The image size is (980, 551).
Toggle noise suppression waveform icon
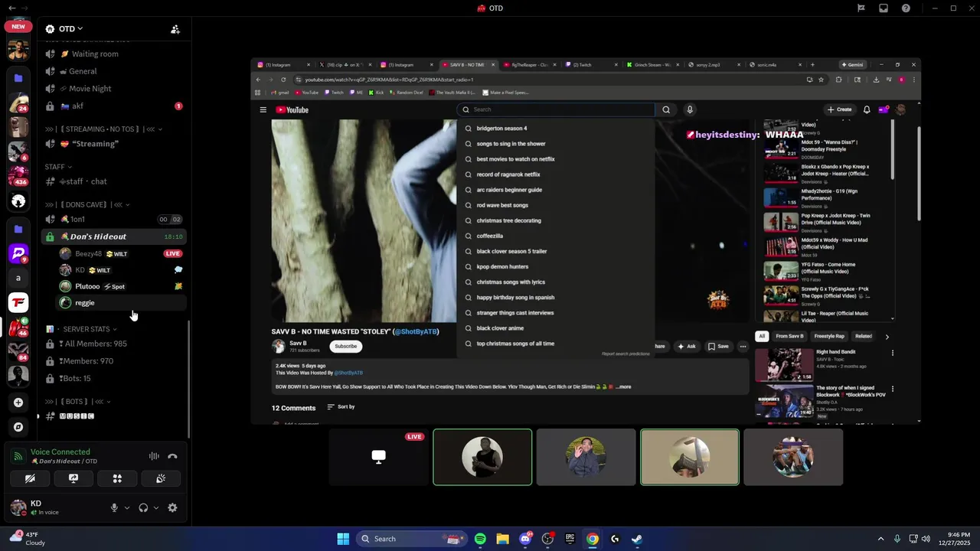[x=154, y=456]
